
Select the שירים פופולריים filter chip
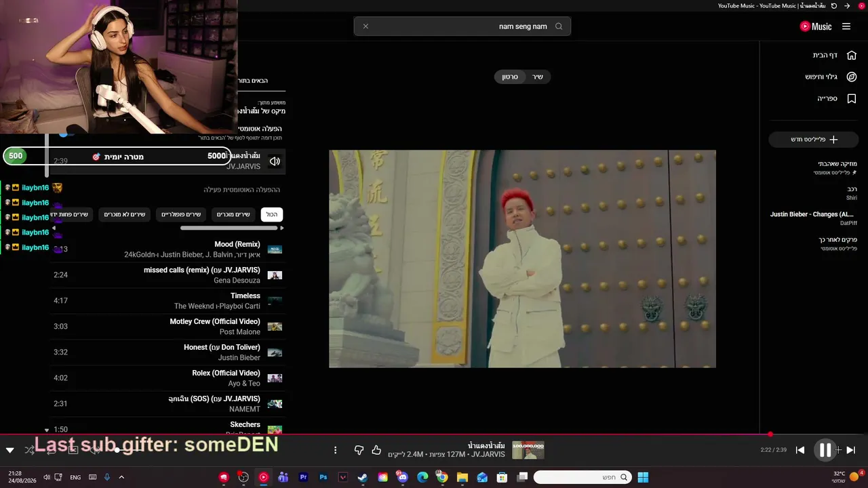tap(181, 215)
